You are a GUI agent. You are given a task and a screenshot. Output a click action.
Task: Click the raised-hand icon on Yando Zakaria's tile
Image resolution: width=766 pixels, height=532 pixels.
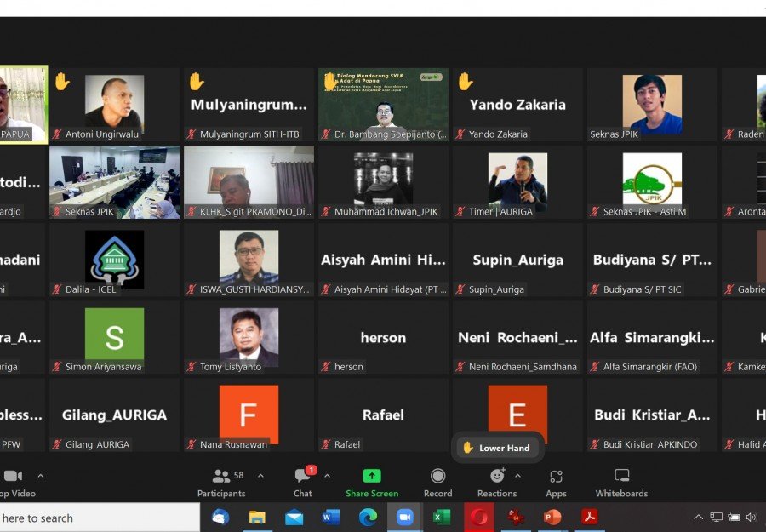[x=465, y=82]
